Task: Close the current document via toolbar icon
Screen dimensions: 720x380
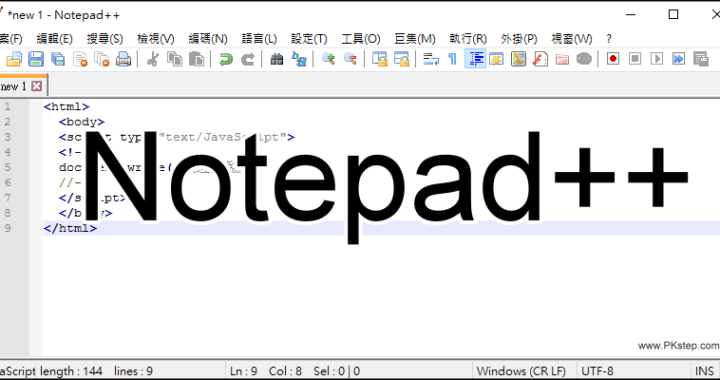Action: (80, 59)
